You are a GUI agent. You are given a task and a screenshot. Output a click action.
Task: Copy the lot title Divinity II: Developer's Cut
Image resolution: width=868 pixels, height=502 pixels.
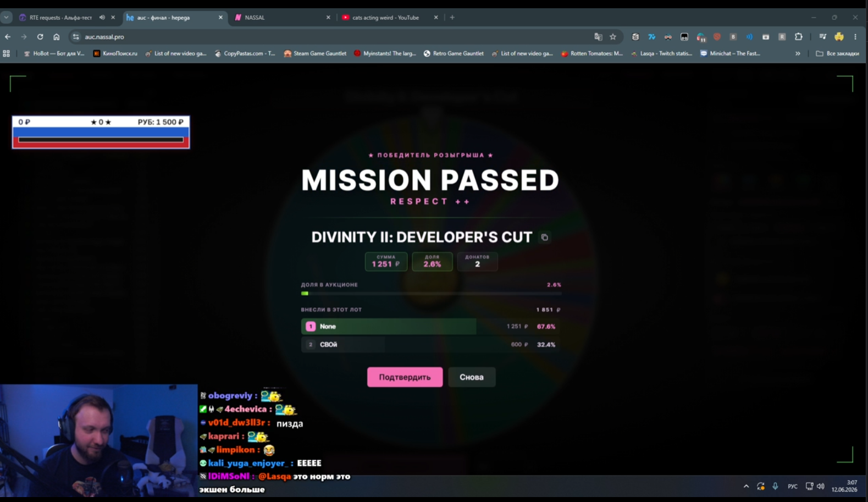click(x=544, y=238)
